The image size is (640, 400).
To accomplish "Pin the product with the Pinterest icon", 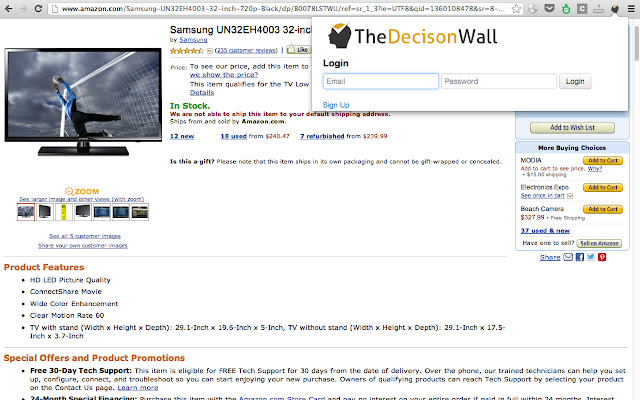I will click(602, 257).
